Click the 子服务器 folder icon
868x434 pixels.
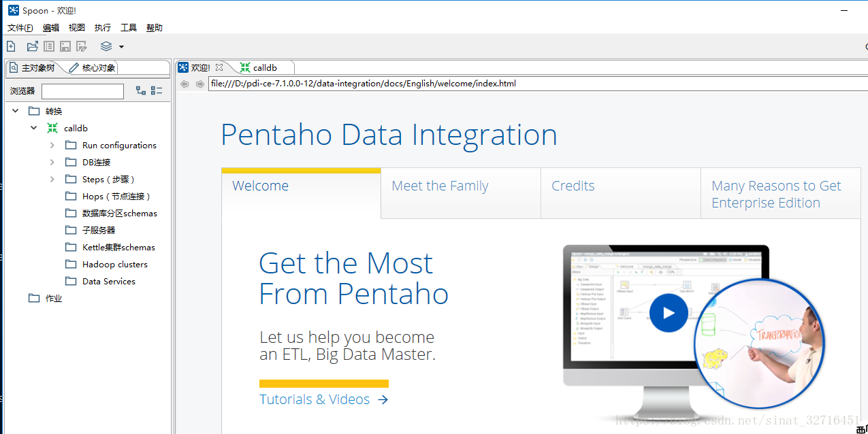71,230
